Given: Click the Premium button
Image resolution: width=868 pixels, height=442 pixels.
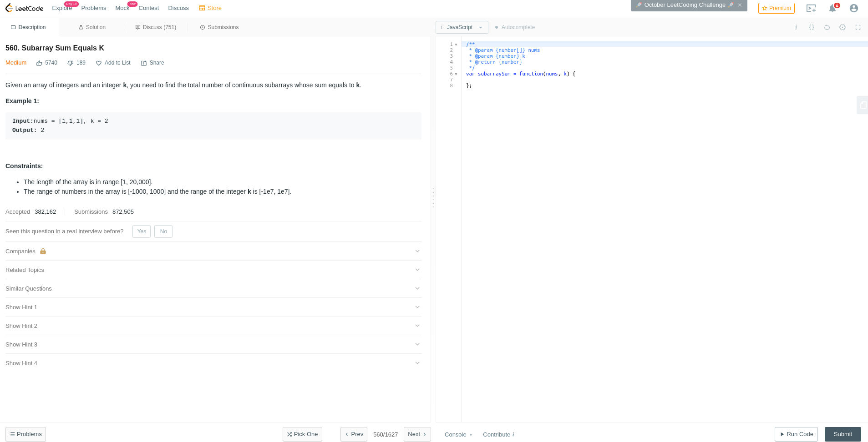Looking at the screenshot, I should (777, 8).
